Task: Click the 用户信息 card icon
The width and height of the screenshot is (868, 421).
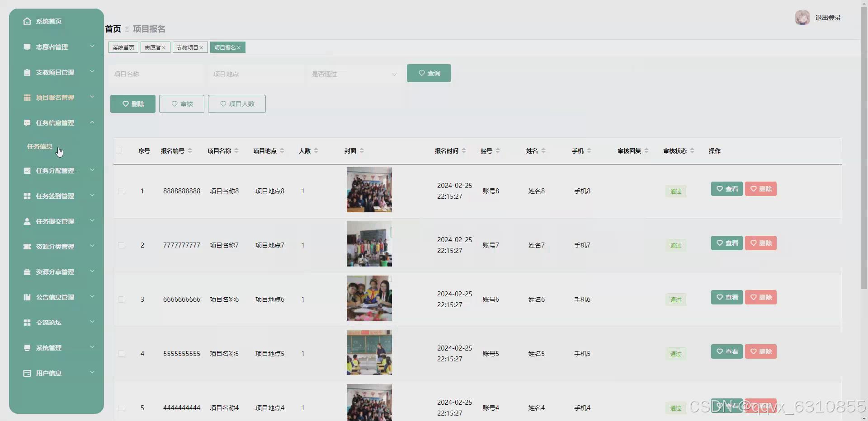Action: click(x=27, y=373)
